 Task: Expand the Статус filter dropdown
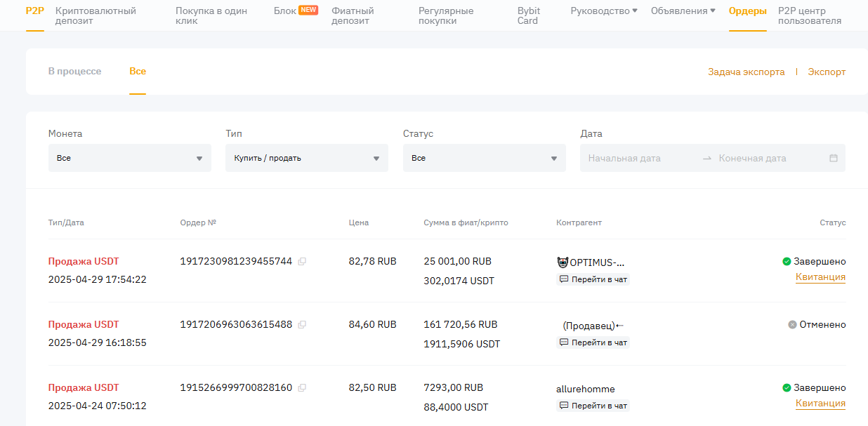(484, 158)
